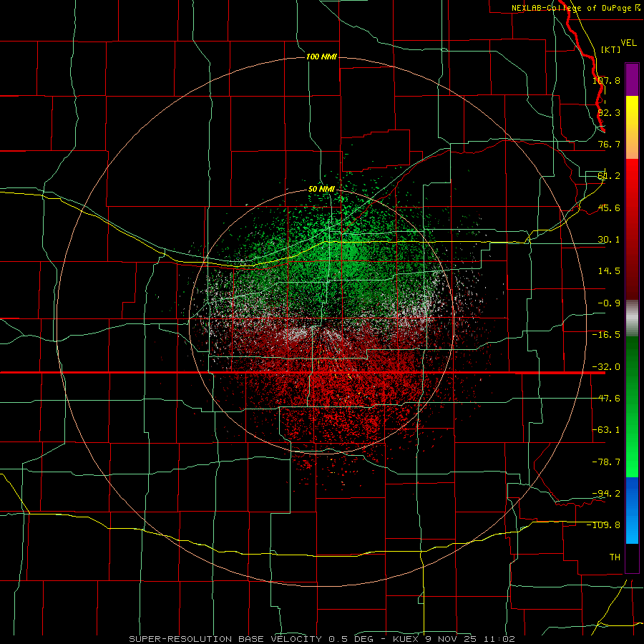Click the -47.6 velocity scale value
The width and height of the screenshot is (644, 644).
606,399
